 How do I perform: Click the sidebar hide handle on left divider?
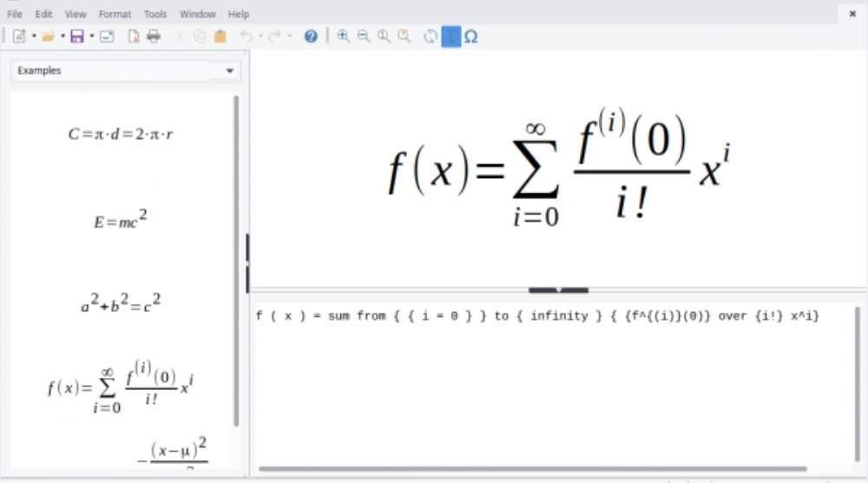247,263
